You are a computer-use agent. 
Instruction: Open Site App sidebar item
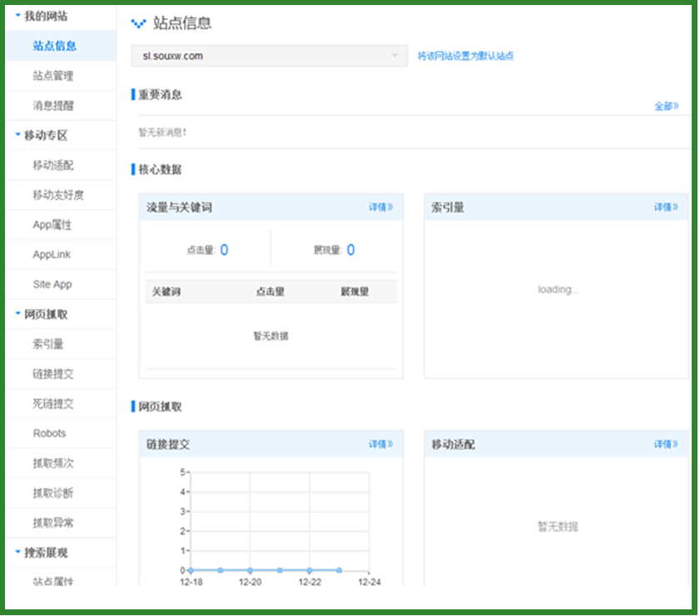pos(52,284)
